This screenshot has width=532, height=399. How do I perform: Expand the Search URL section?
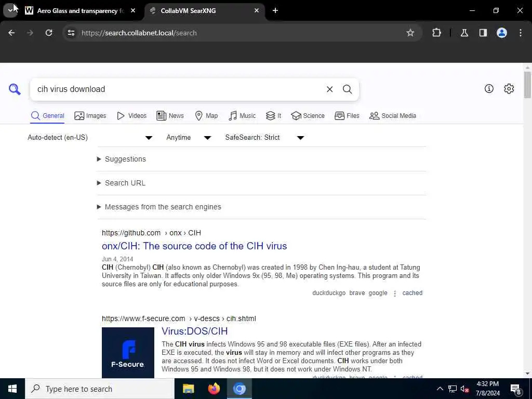coord(121,183)
